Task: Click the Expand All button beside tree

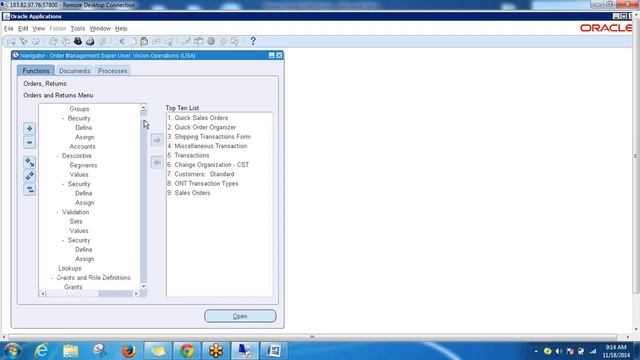Action: [29, 176]
